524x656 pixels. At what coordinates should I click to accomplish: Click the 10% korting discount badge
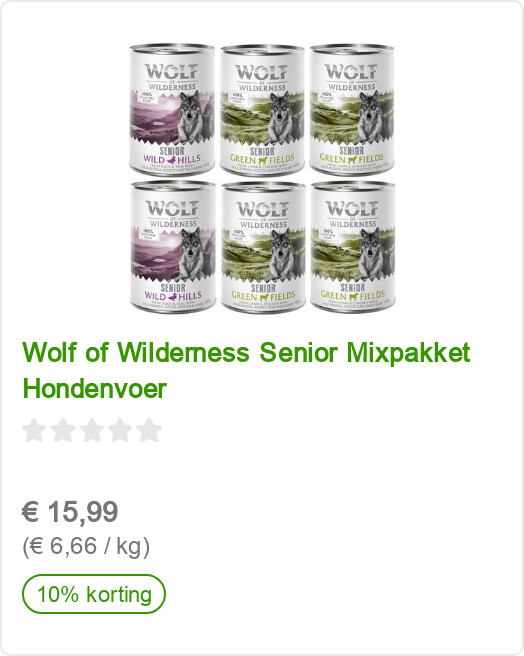(x=94, y=594)
